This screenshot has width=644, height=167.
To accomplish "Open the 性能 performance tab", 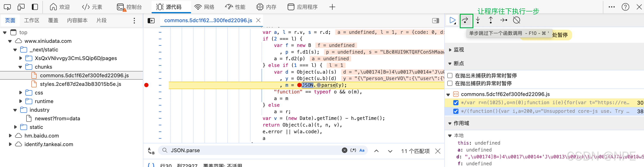I will pyautogui.click(x=235, y=7).
